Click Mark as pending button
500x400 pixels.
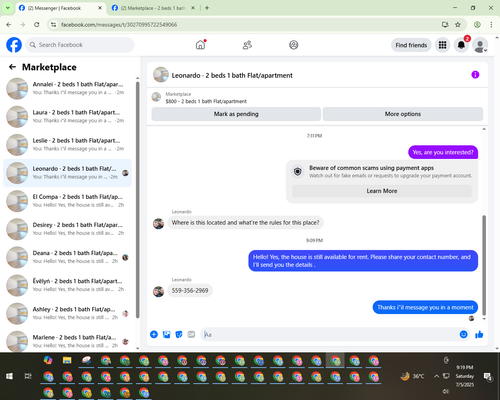[x=236, y=114]
